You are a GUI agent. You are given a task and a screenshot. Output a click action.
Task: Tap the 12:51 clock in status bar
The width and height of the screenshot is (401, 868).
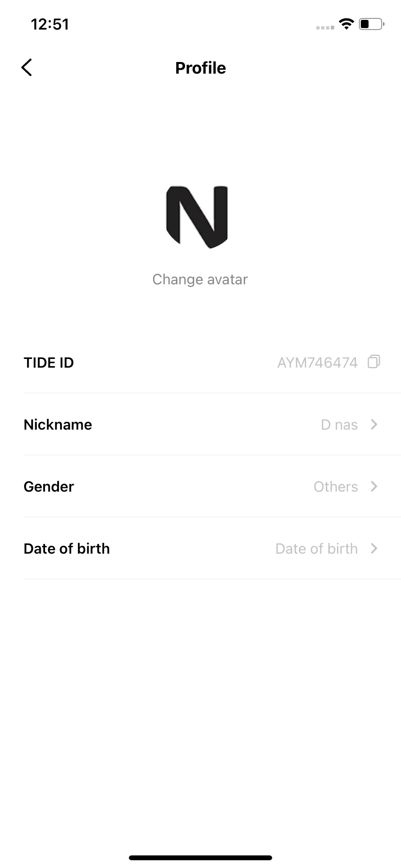click(x=50, y=24)
